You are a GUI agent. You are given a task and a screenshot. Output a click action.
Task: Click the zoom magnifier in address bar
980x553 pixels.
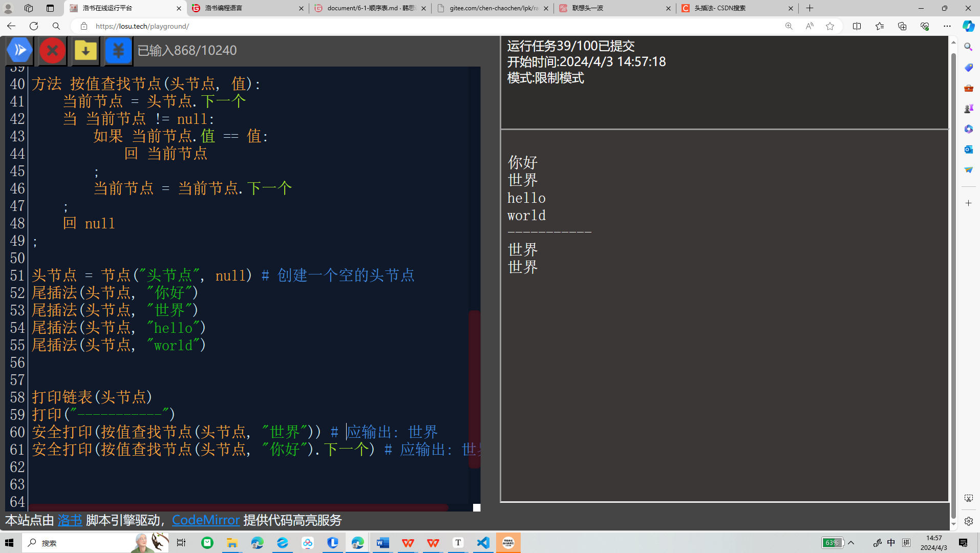tap(789, 26)
